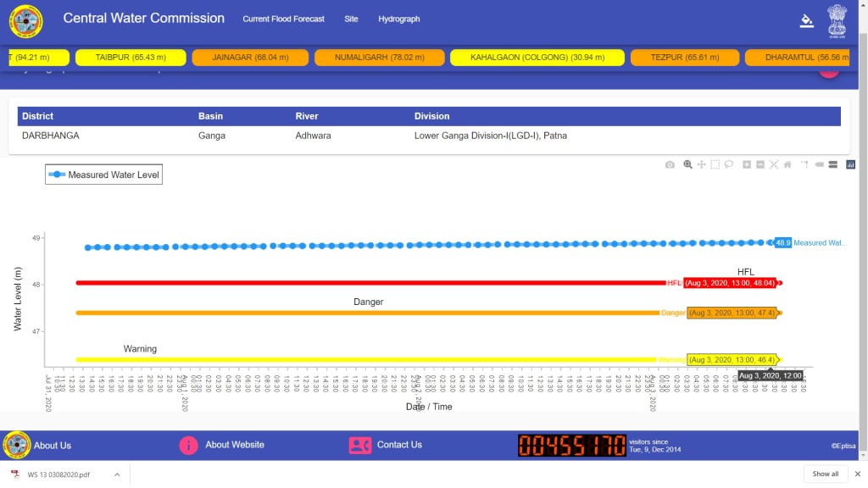Choose the Box Select tool
This screenshot has width=868, height=488.
click(715, 164)
